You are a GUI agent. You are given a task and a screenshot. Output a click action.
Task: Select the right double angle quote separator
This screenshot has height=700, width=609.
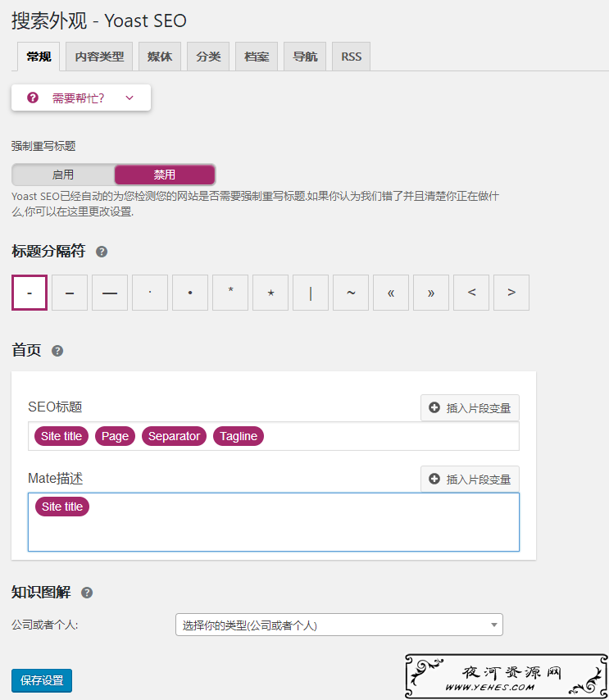point(431,293)
